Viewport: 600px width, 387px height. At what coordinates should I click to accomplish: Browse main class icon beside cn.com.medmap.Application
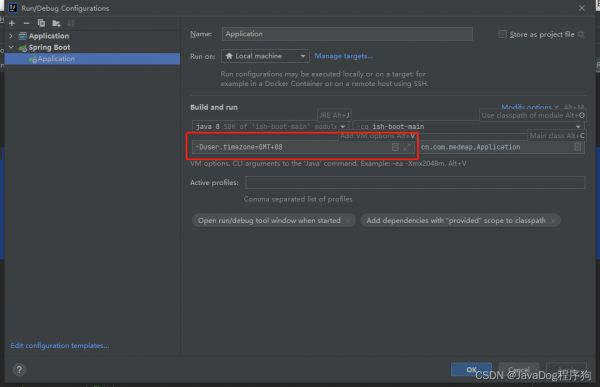click(x=578, y=147)
